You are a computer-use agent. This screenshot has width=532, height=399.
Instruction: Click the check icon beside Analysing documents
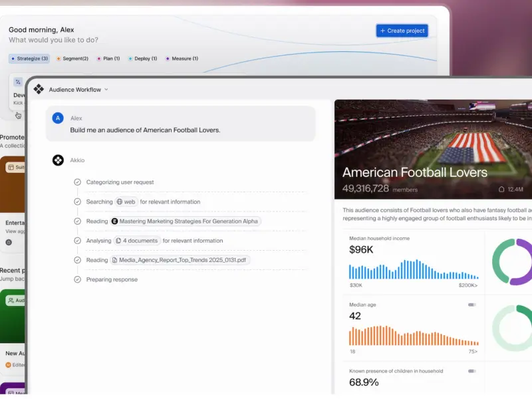(x=77, y=241)
